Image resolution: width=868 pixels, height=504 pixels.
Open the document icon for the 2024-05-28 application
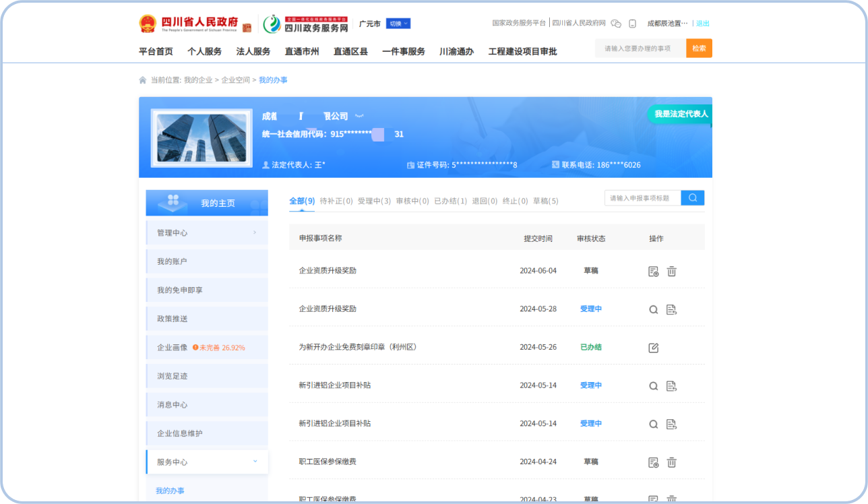671,309
